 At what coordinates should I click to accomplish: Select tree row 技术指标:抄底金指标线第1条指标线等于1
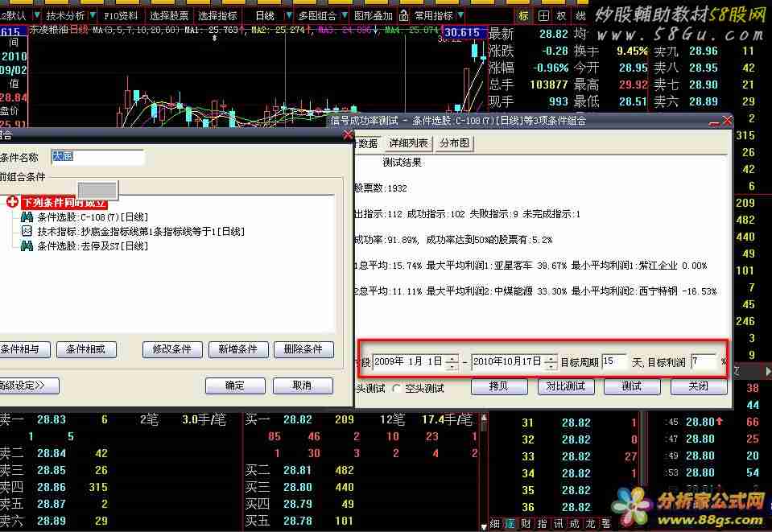(x=141, y=231)
